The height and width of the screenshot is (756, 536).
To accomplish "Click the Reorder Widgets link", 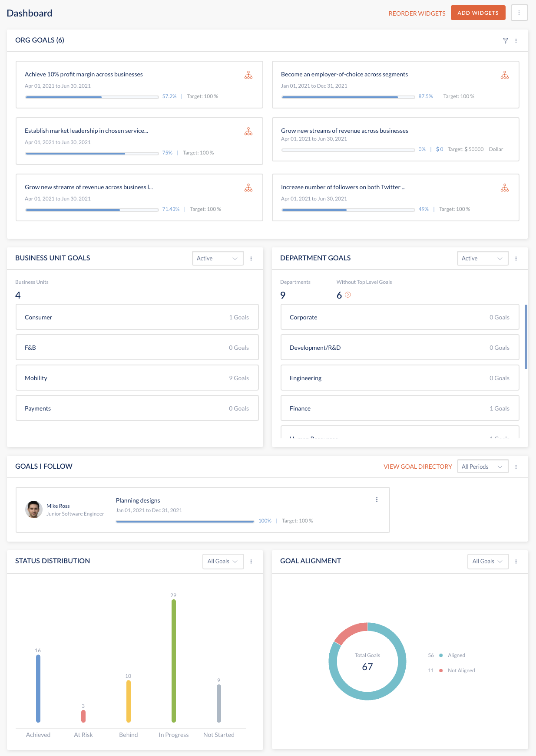I will tap(417, 13).
